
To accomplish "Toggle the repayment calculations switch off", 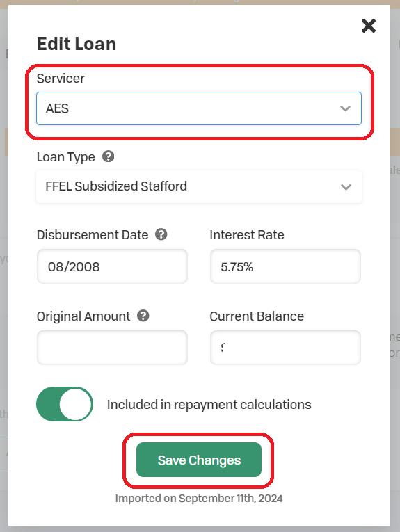I will tap(65, 404).
